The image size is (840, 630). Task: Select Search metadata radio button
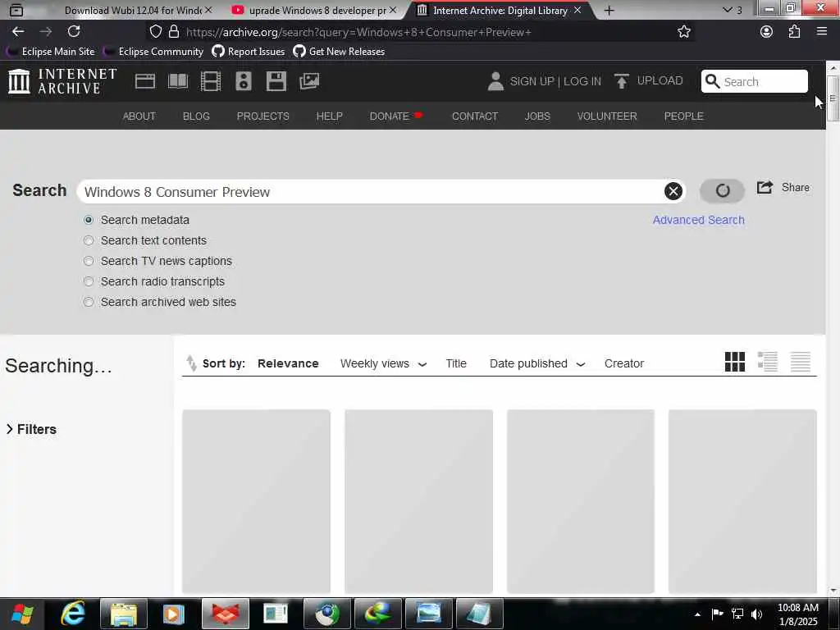click(x=89, y=220)
